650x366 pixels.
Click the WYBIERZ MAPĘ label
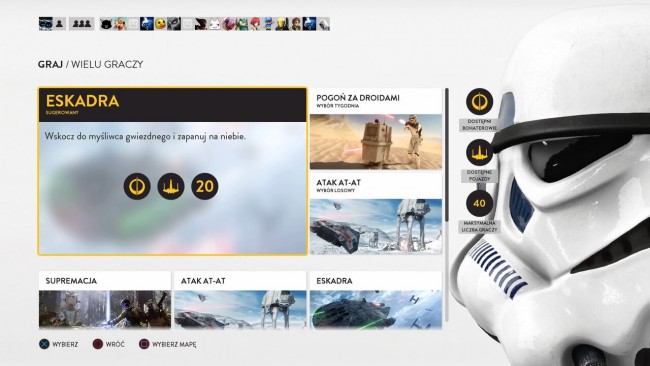[x=174, y=344]
